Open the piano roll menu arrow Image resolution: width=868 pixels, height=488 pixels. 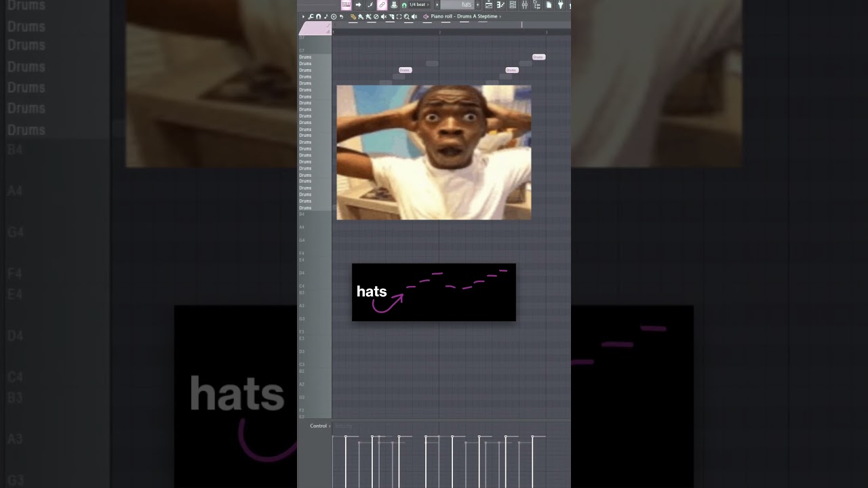coord(303,16)
